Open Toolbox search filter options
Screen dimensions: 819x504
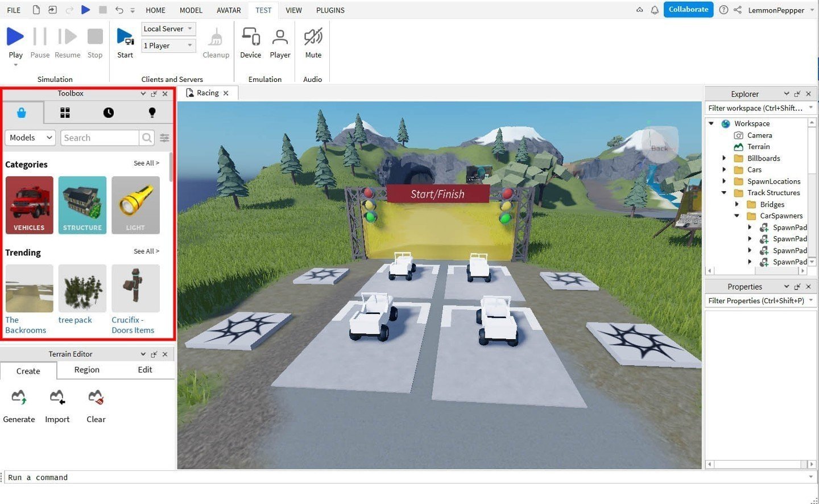[x=164, y=138]
